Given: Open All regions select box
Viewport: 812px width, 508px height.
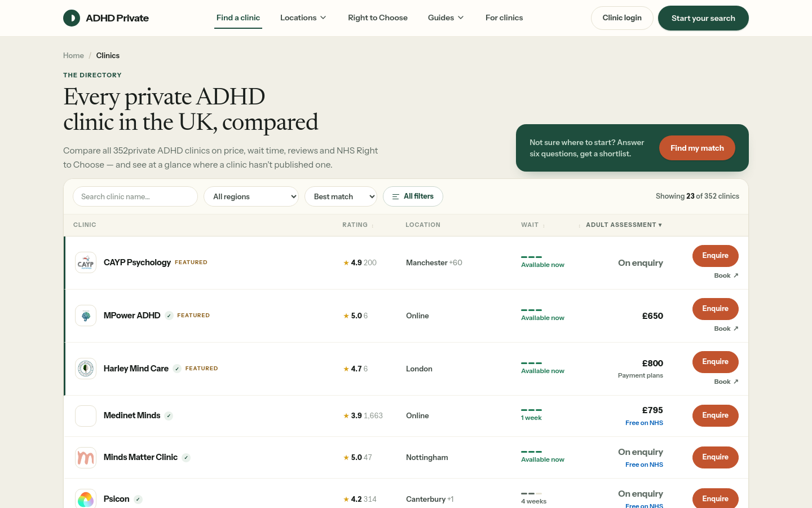Looking at the screenshot, I should pos(251,196).
